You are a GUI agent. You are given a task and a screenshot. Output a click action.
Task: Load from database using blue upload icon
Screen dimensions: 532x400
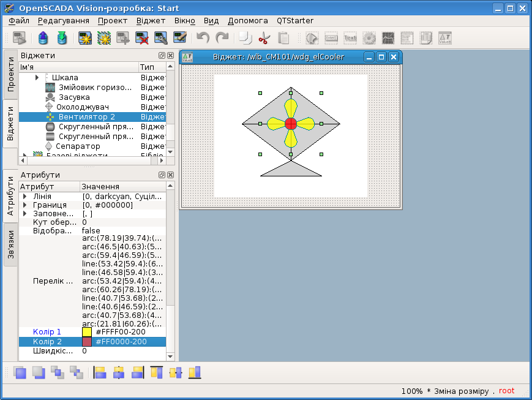click(x=42, y=38)
